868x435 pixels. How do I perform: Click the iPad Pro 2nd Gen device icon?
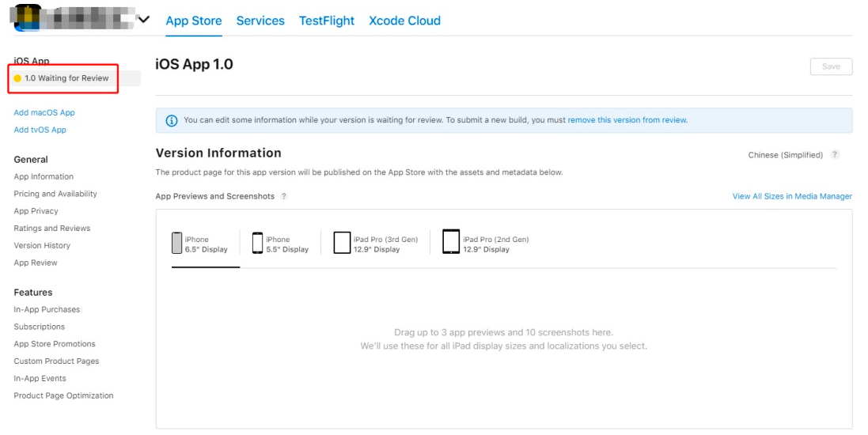[x=451, y=242]
